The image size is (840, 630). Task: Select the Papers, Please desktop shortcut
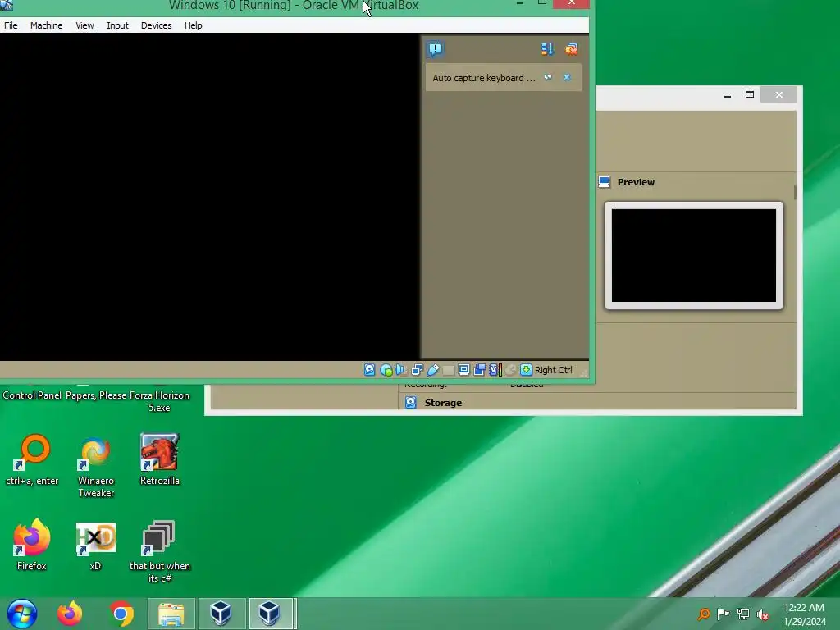pos(96,395)
